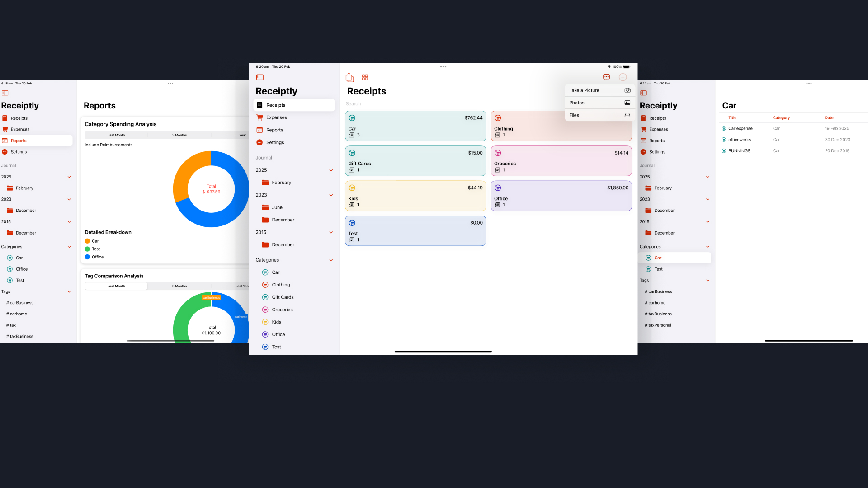Click the share icon above Receipts

click(x=349, y=77)
